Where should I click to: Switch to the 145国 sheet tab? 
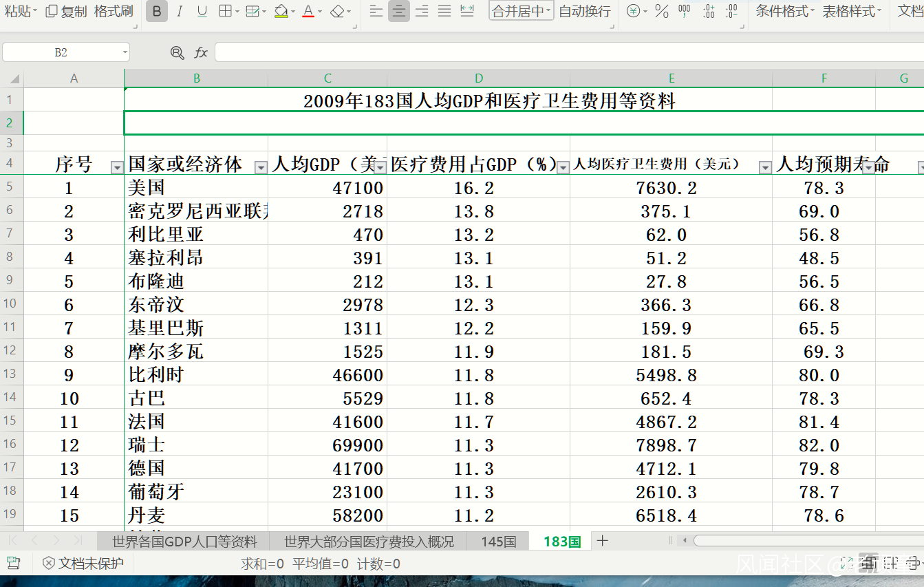498,542
